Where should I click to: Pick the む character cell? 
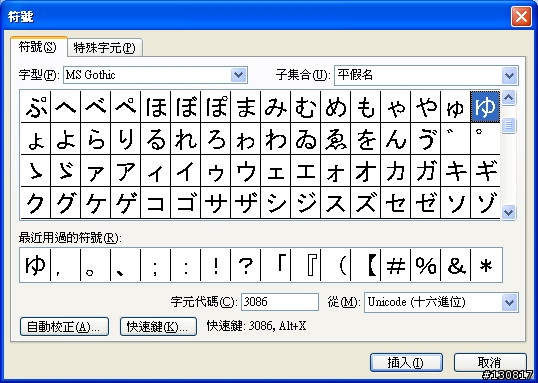tap(305, 106)
